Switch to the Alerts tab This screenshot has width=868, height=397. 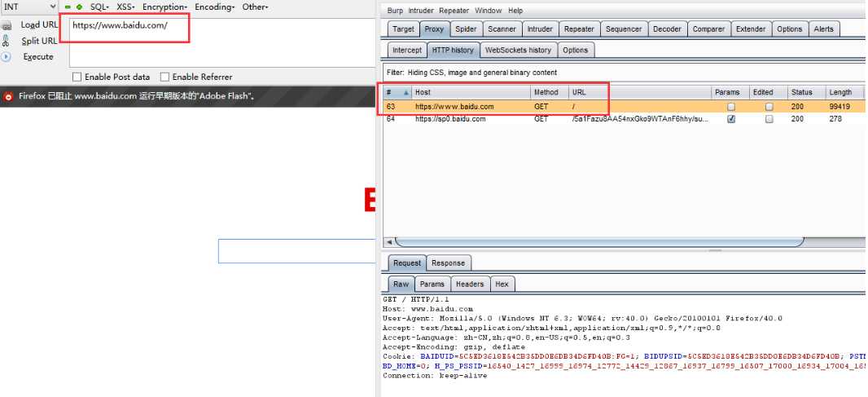[x=824, y=29]
